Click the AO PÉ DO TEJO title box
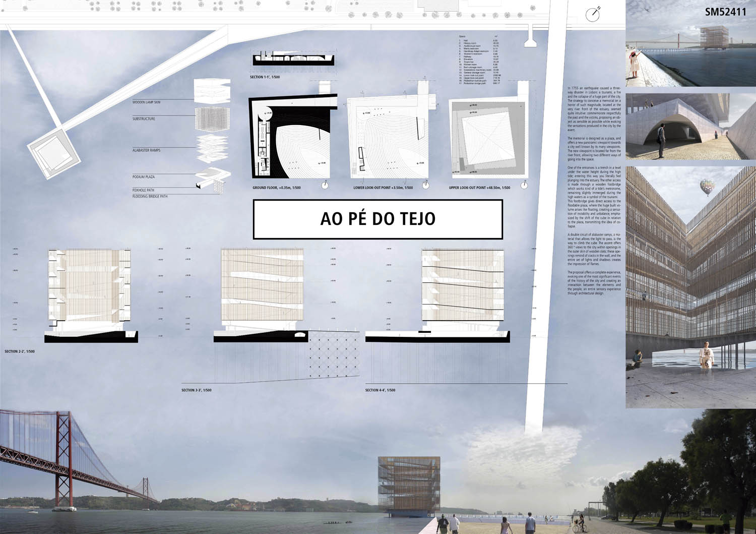 point(378,219)
